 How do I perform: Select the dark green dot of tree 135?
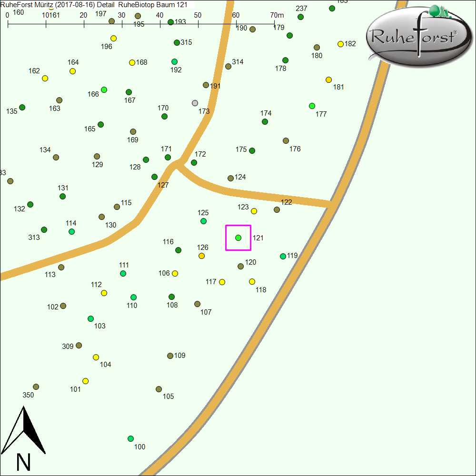click(x=22, y=107)
